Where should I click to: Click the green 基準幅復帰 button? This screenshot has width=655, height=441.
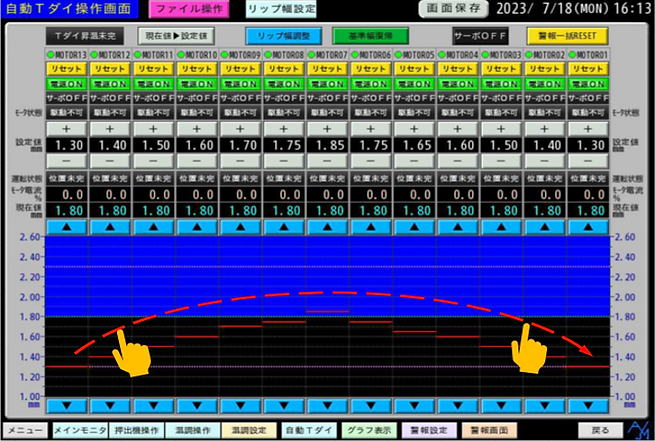[x=370, y=36]
